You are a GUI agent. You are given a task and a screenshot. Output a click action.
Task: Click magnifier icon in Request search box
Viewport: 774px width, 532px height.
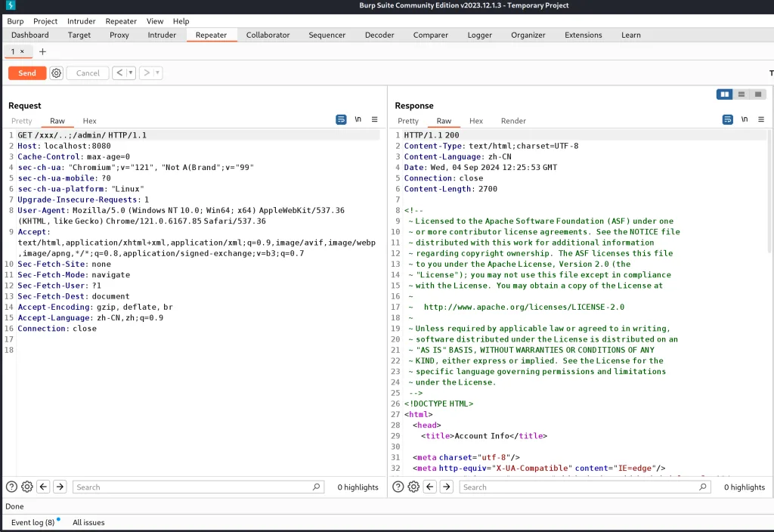click(x=317, y=487)
